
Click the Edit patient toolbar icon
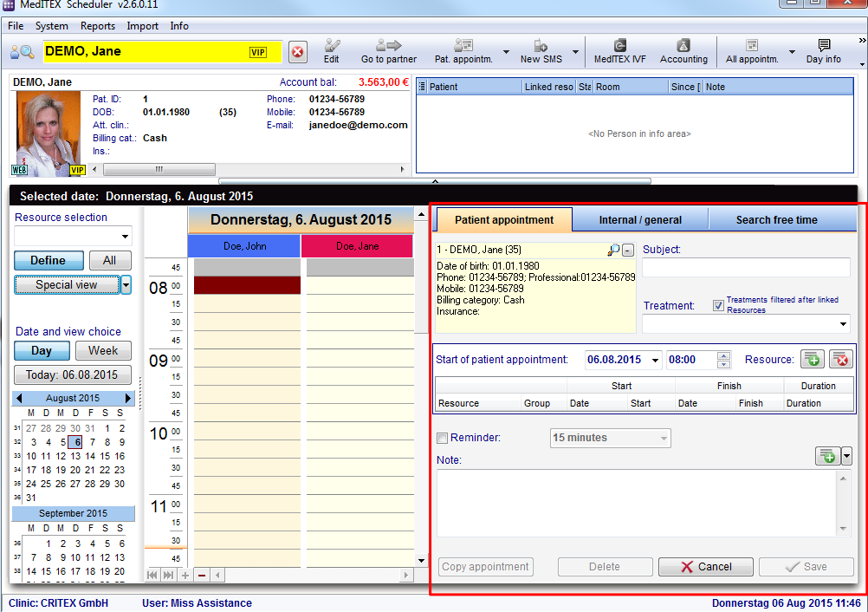tap(332, 51)
